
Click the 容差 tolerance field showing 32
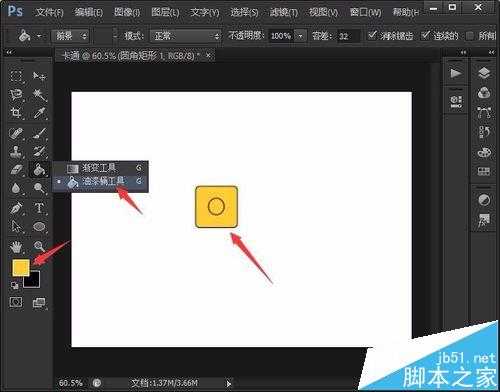point(348,36)
